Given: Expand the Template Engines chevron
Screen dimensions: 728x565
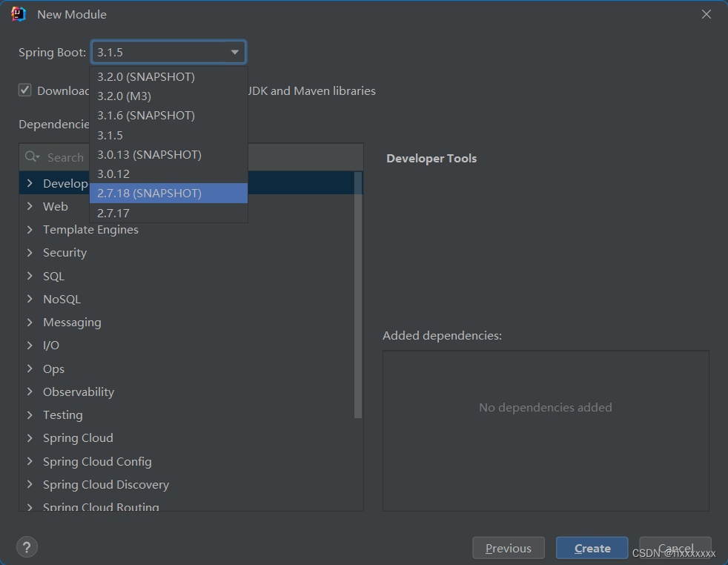Looking at the screenshot, I should (x=30, y=229).
